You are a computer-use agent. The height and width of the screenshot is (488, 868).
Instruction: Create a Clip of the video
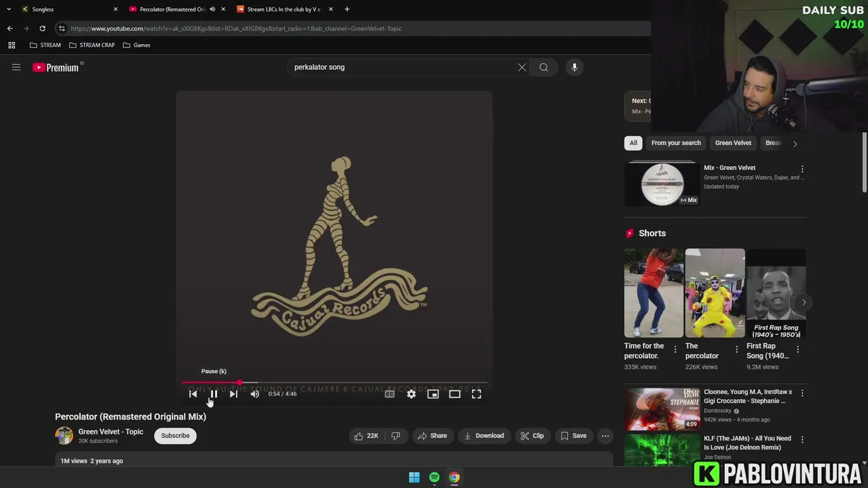[532, 436]
